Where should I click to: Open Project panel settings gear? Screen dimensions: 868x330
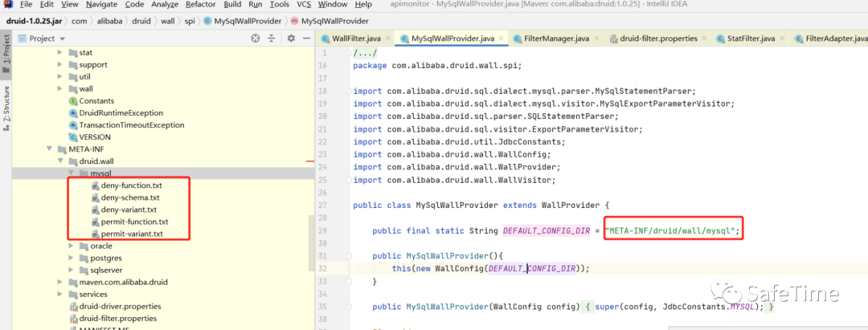pyautogui.click(x=291, y=39)
